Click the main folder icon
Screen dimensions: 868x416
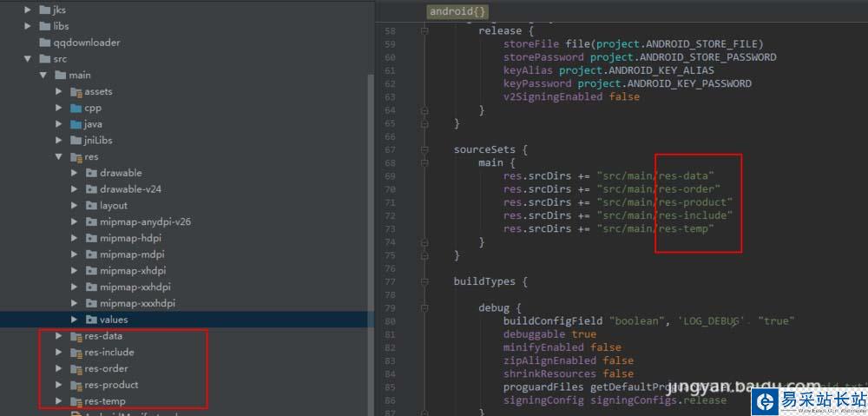point(61,75)
